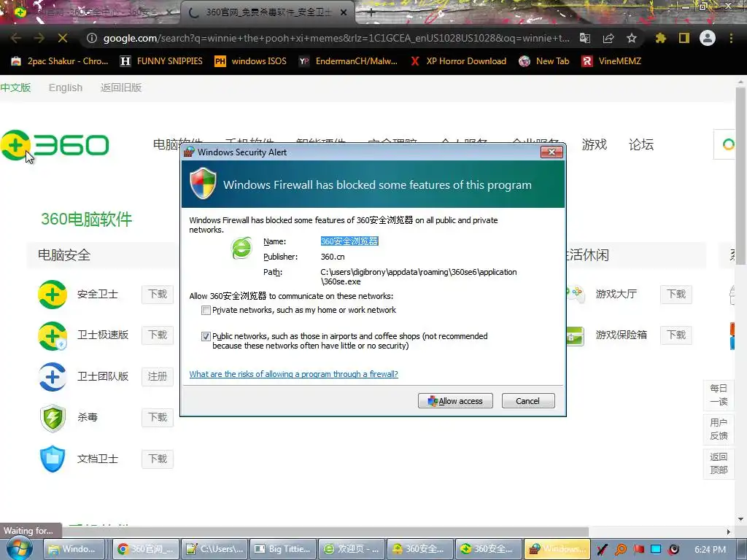Open the EndermanCH/Malw... bookmark

348,61
